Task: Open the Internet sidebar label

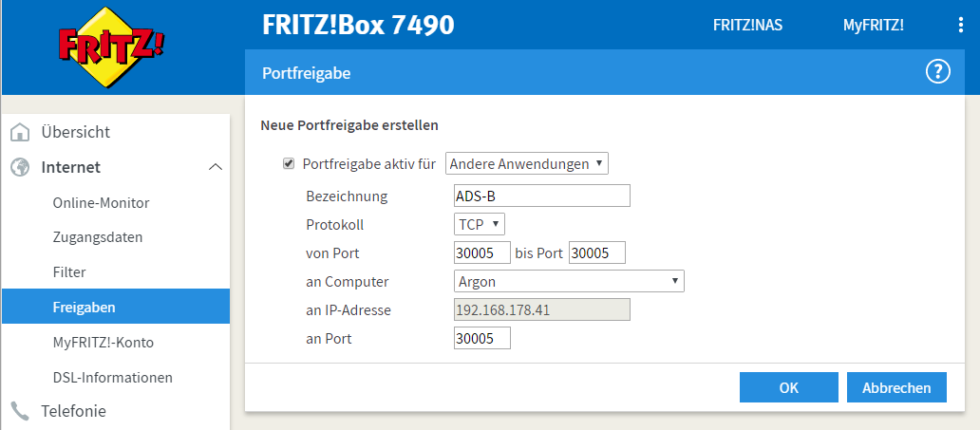Action: click(71, 167)
